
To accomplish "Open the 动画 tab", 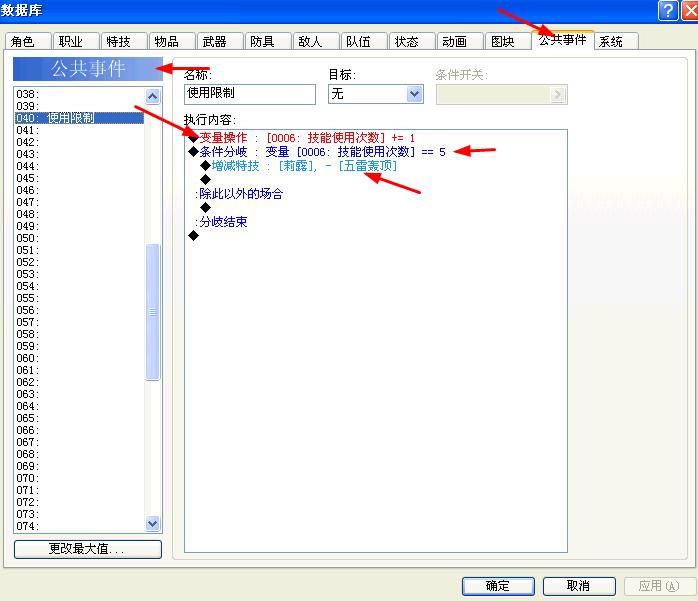I will click(x=460, y=41).
